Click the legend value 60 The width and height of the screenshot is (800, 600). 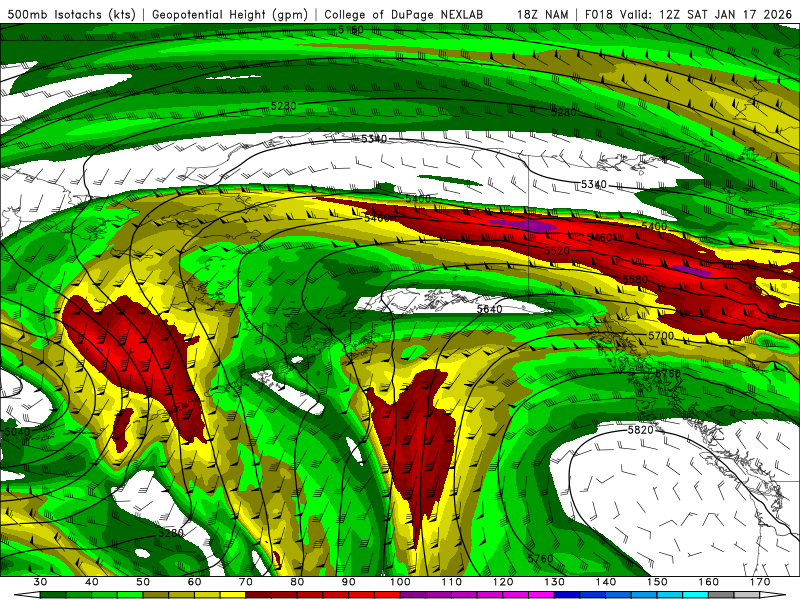click(195, 582)
